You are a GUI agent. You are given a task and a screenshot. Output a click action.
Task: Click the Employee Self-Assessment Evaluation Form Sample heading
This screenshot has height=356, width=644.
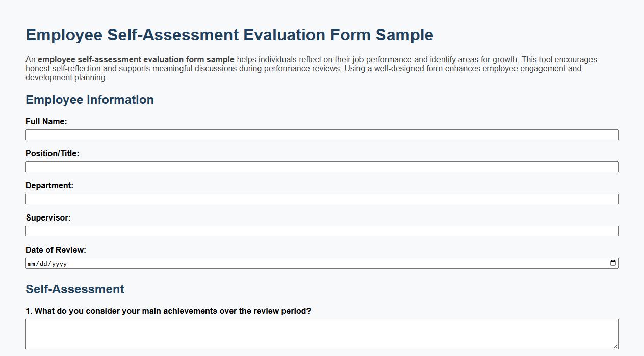(x=229, y=35)
